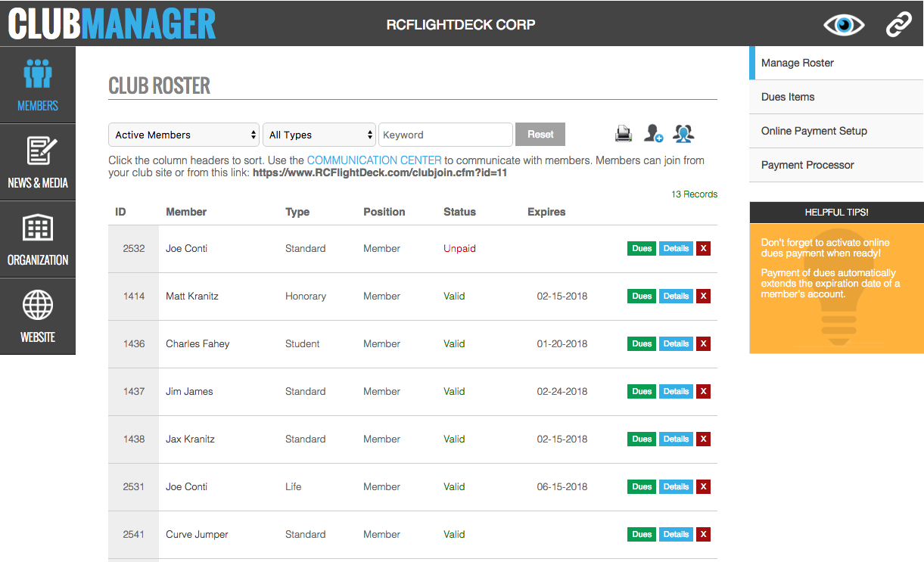Image resolution: width=924 pixels, height=562 pixels.
Task: Sort roster by Expires column
Action: pos(546,212)
